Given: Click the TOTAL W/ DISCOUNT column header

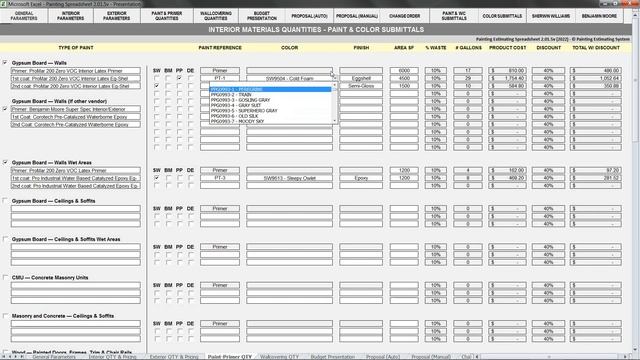Looking at the screenshot, I should pyautogui.click(x=596, y=48).
